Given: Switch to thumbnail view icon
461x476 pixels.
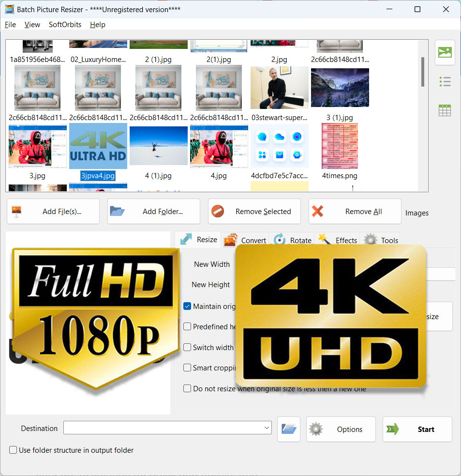Looking at the screenshot, I should [x=445, y=52].
